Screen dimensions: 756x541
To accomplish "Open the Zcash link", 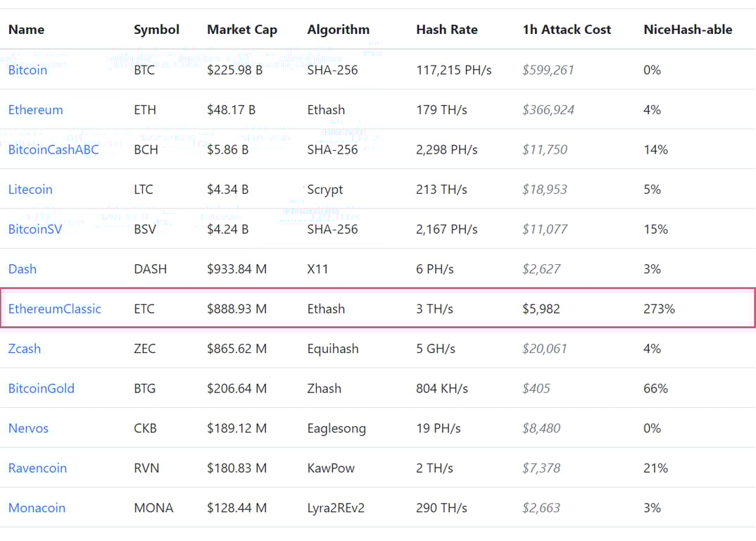I will [25, 349].
